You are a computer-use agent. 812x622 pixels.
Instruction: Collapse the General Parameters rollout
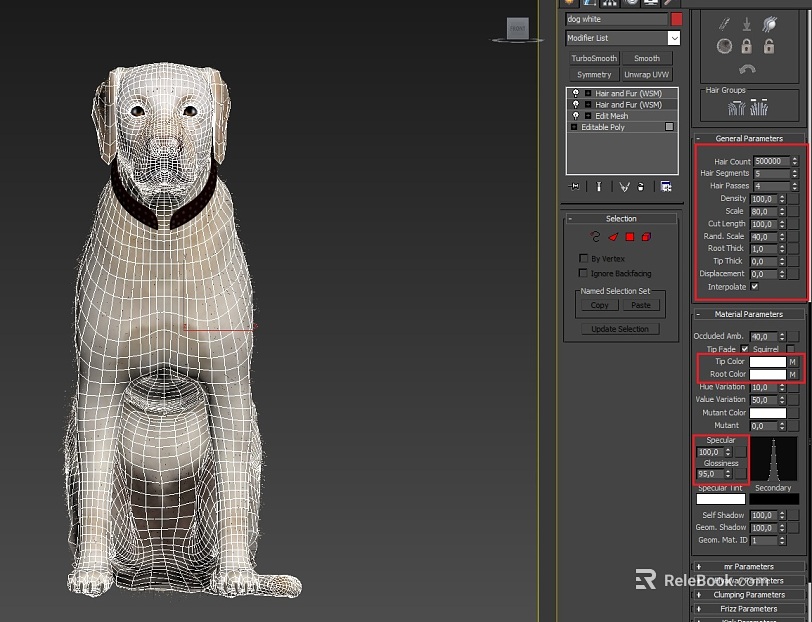pyautogui.click(x=749, y=138)
